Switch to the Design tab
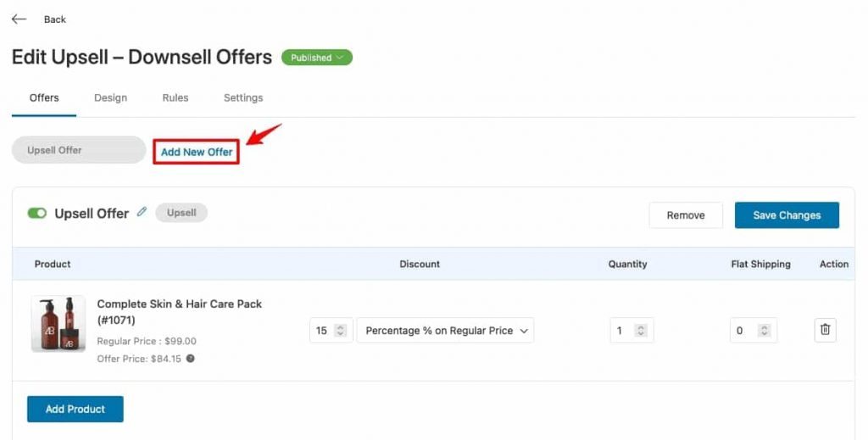Viewport: 868px width, 440px height. 111,98
